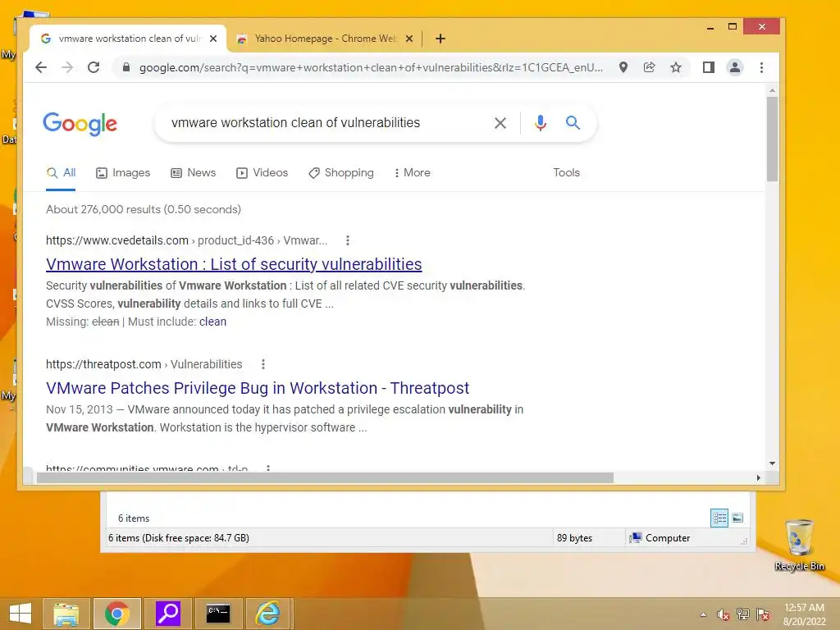Image resolution: width=840 pixels, height=630 pixels.
Task: Share this page using the share icon
Action: click(x=650, y=67)
